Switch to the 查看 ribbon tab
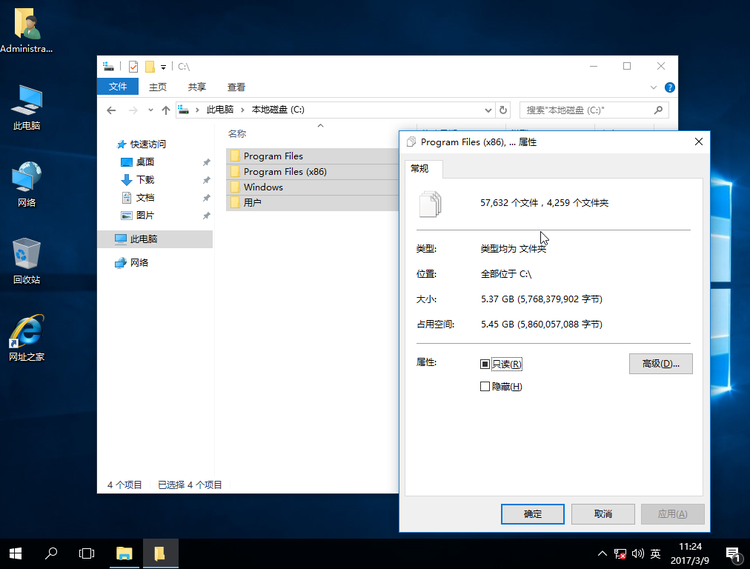The width and height of the screenshot is (750, 569). tap(236, 87)
